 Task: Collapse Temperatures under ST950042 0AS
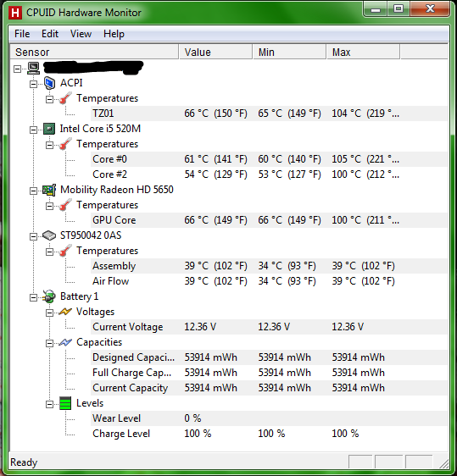[x=49, y=252]
